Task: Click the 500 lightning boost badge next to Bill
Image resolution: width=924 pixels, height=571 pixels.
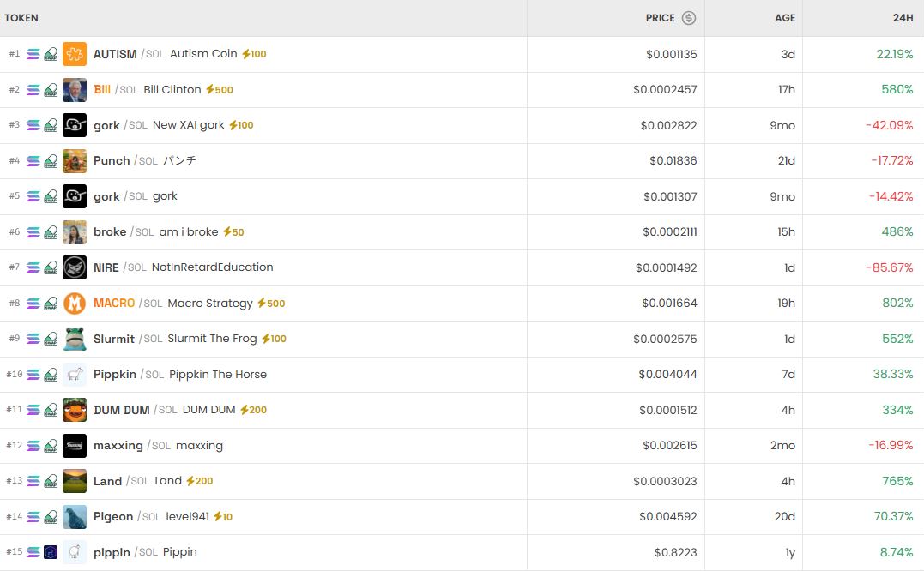Action: [219, 89]
